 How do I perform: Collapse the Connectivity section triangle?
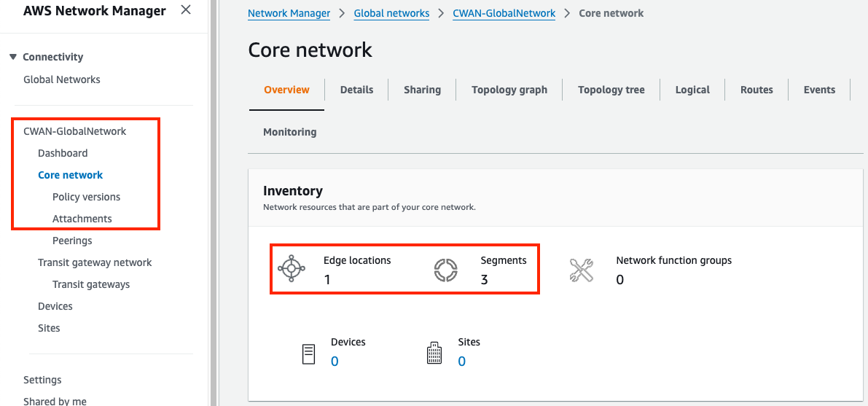click(13, 57)
